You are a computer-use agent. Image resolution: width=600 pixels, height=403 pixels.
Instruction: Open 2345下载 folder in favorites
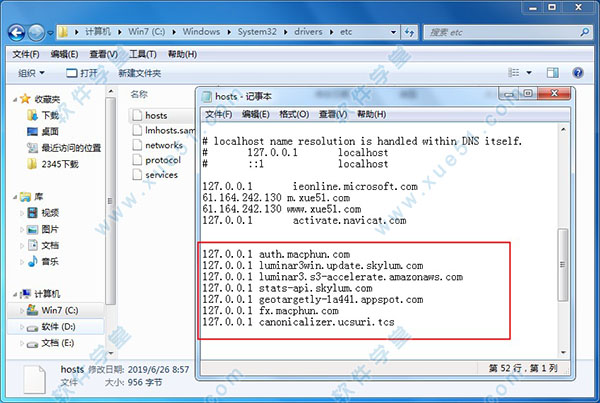coord(52,164)
